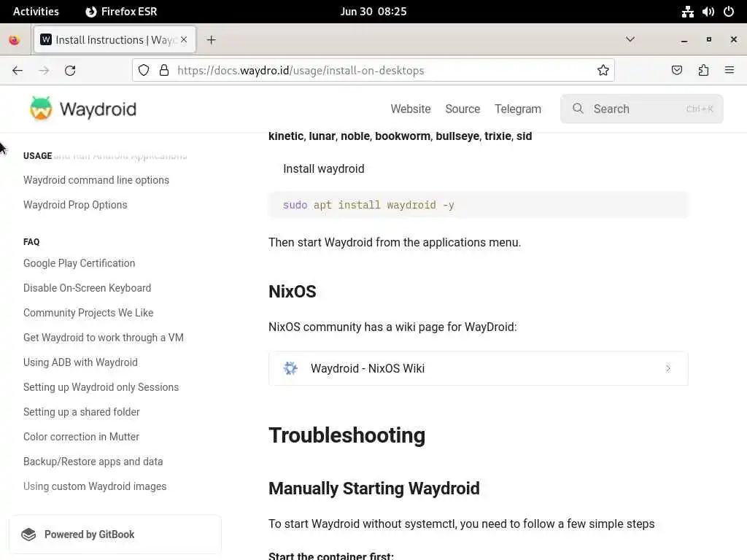Open the Extensions puzzle icon

(x=703, y=71)
